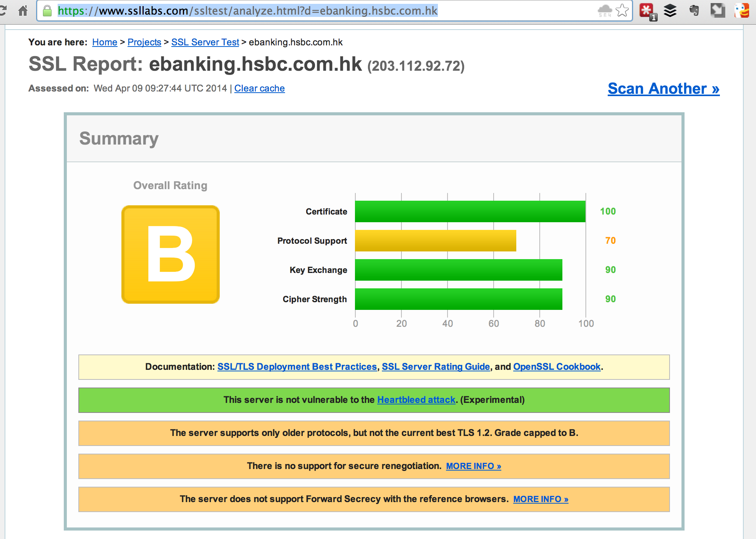Open the Home breadcrumb link
Viewport: 756px width, 539px height.
coord(104,42)
